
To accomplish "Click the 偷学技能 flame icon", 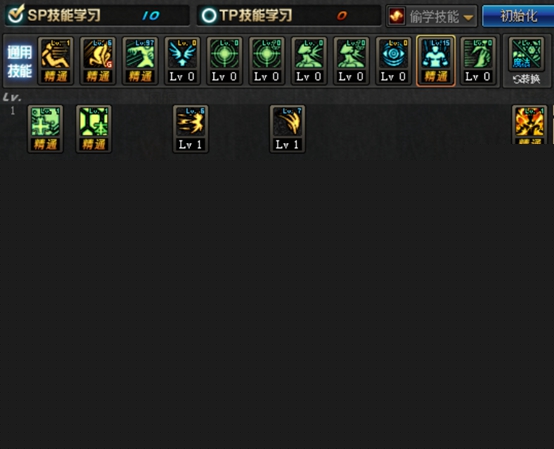I will pyautogui.click(x=396, y=16).
